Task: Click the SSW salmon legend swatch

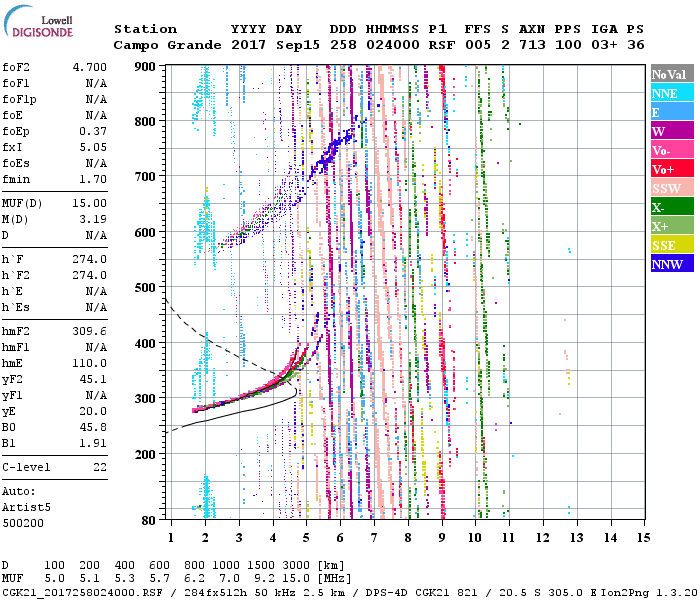Action: click(x=671, y=188)
